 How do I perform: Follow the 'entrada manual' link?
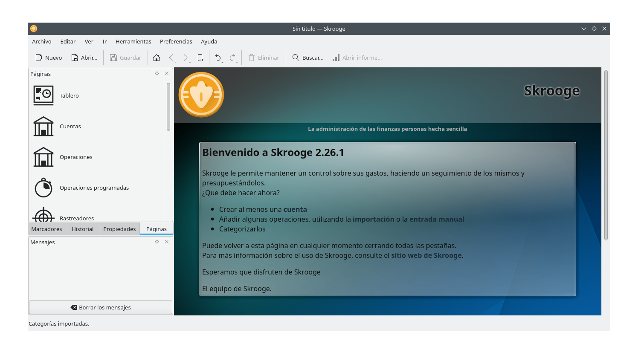(437, 219)
